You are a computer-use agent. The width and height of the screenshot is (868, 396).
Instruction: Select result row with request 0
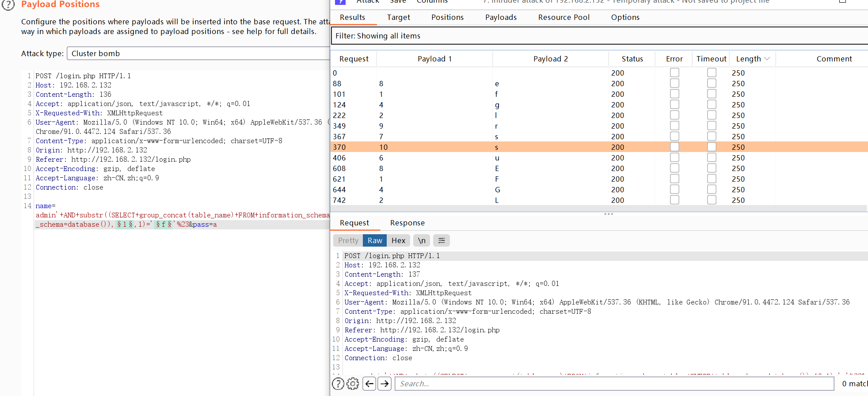[x=599, y=72]
